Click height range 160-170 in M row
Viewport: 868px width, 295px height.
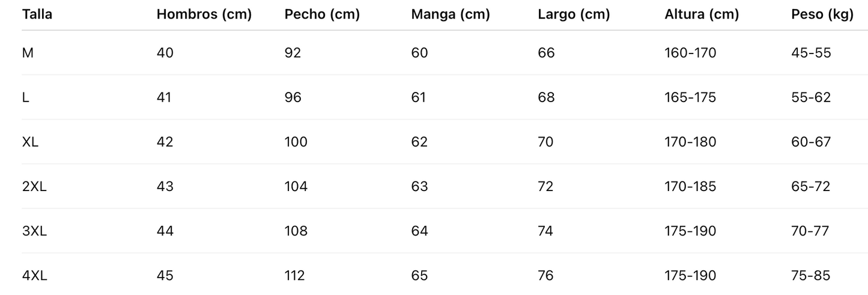coord(690,53)
